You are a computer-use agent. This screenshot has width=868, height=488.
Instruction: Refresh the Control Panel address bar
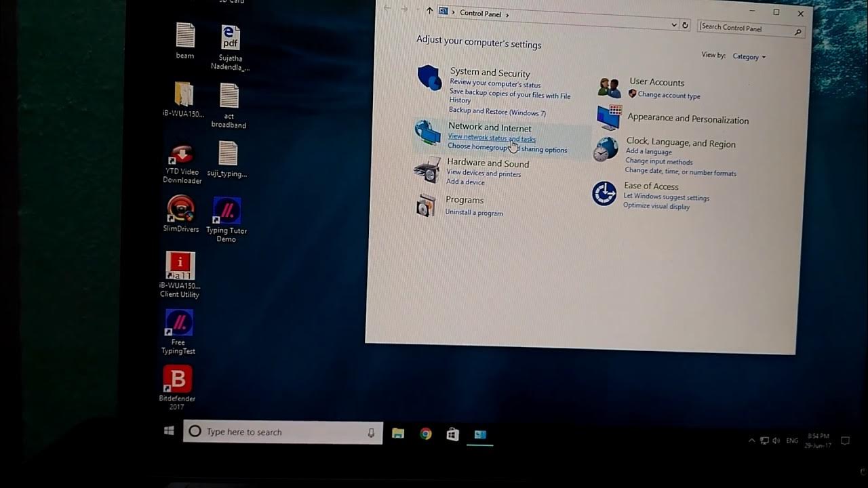pyautogui.click(x=685, y=25)
